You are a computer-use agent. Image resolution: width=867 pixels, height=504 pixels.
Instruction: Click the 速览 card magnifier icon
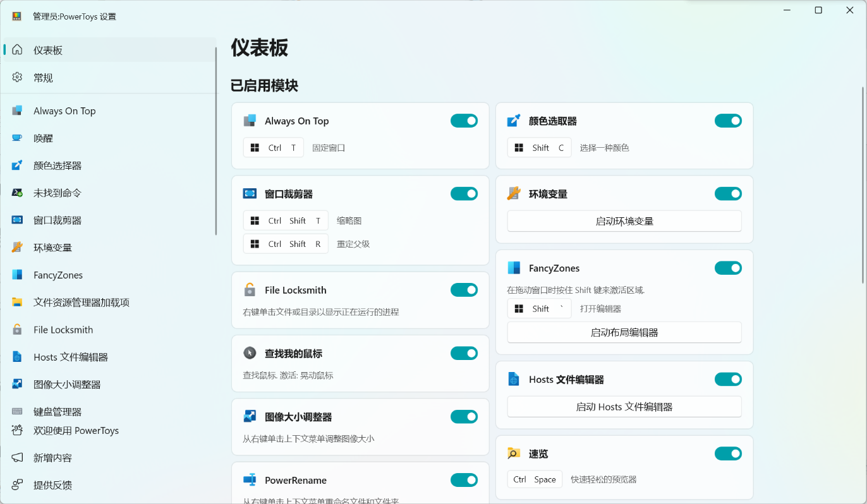pos(514,453)
